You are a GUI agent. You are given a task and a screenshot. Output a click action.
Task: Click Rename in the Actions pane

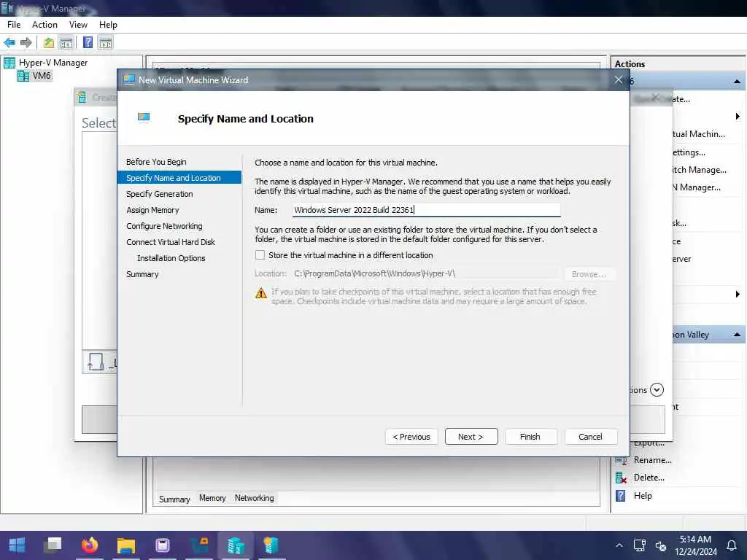pyautogui.click(x=653, y=460)
